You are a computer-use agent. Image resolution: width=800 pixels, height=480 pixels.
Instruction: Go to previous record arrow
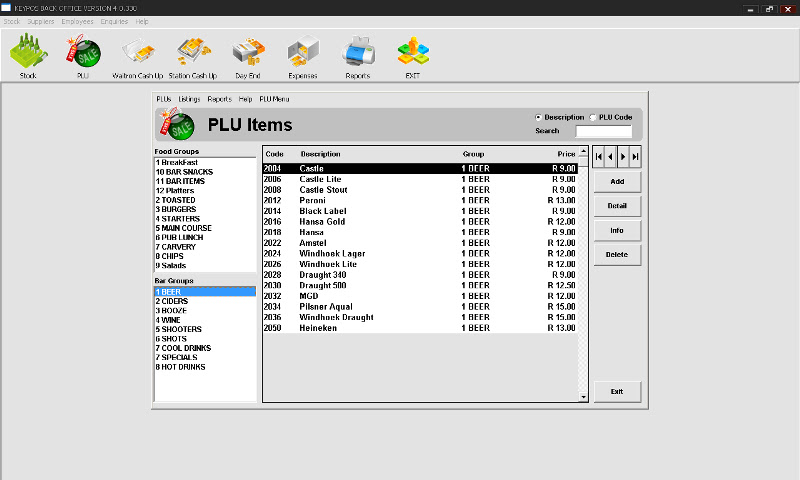[611, 157]
